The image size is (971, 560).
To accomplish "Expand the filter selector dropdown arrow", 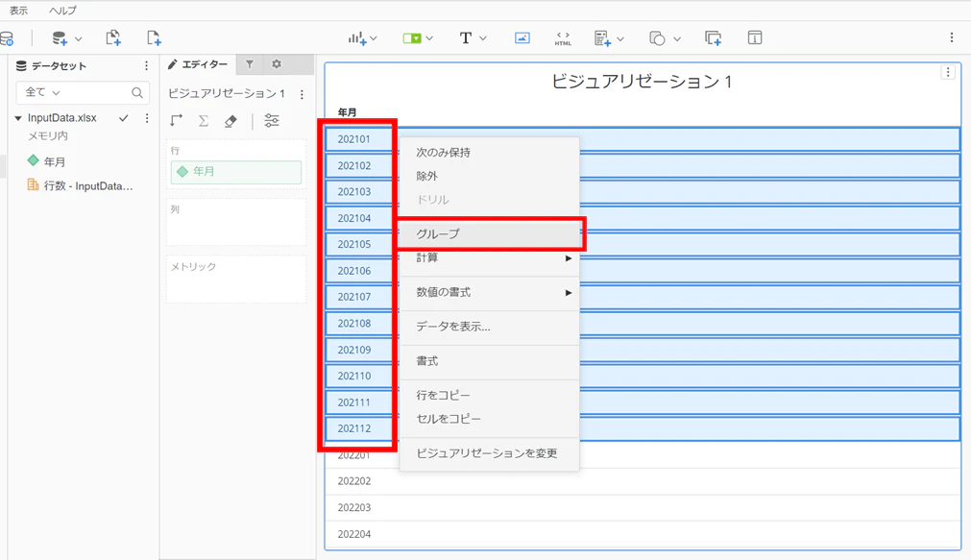I will click(429, 38).
